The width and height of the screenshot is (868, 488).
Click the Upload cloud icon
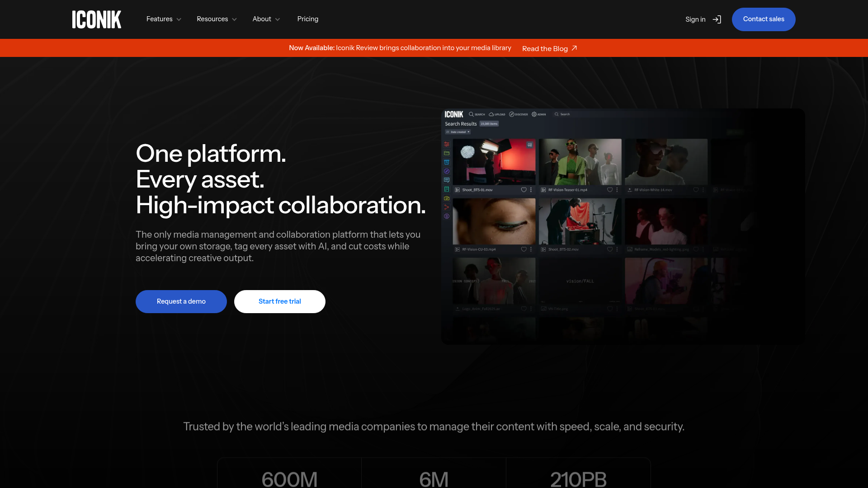[491, 114]
